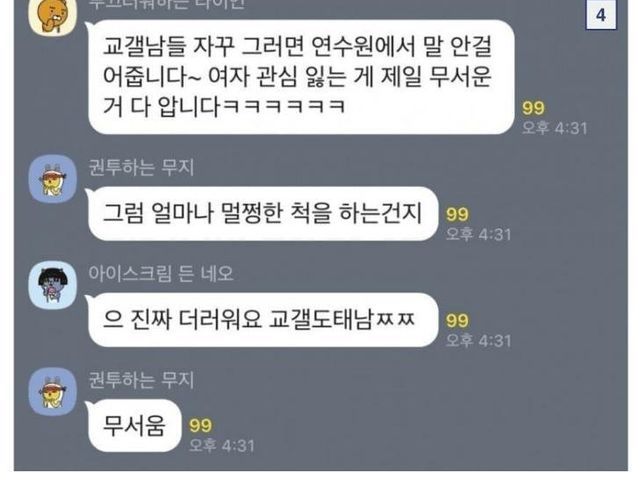Select the 무서움 message bubble
640x493 pixels.
(134, 426)
